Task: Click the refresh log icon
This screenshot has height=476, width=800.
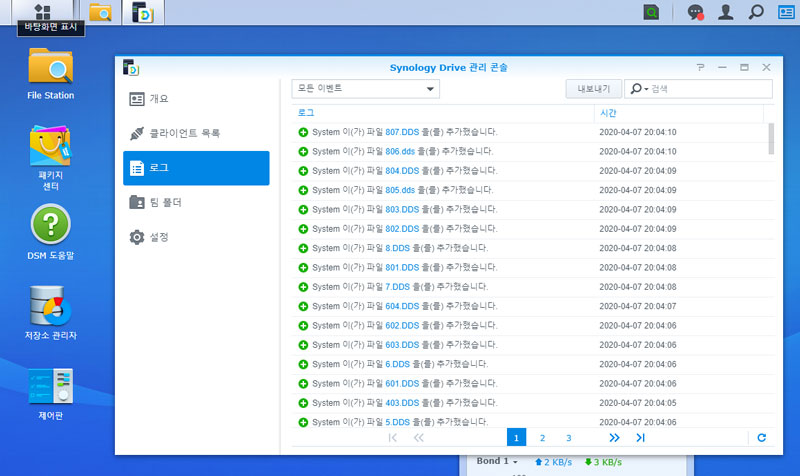Action: click(762, 438)
